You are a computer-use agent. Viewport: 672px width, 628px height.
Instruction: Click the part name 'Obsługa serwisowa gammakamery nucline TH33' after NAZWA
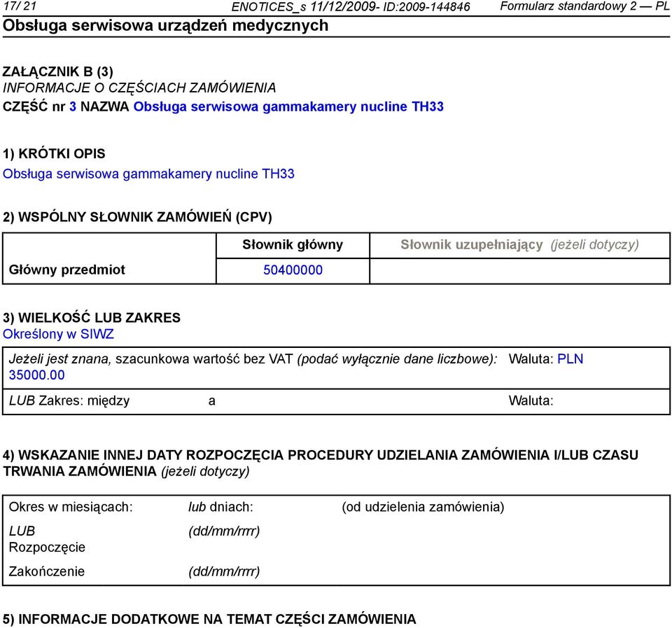coord(288,106)
